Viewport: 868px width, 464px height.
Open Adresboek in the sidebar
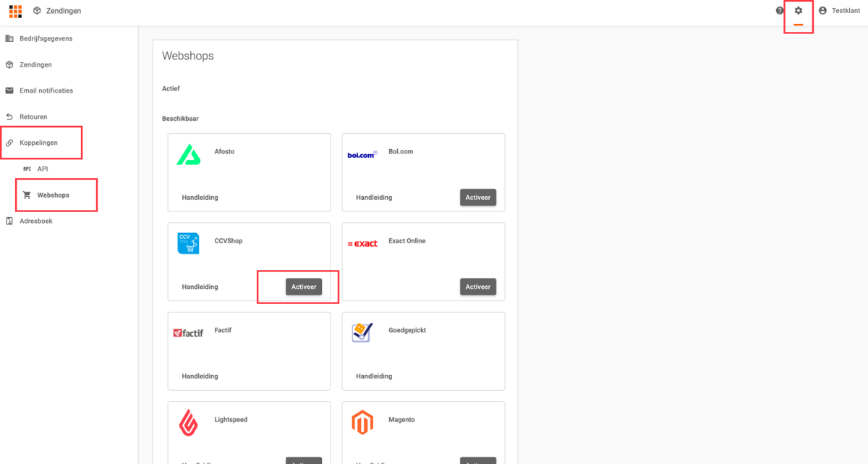(x=35, y=221)
